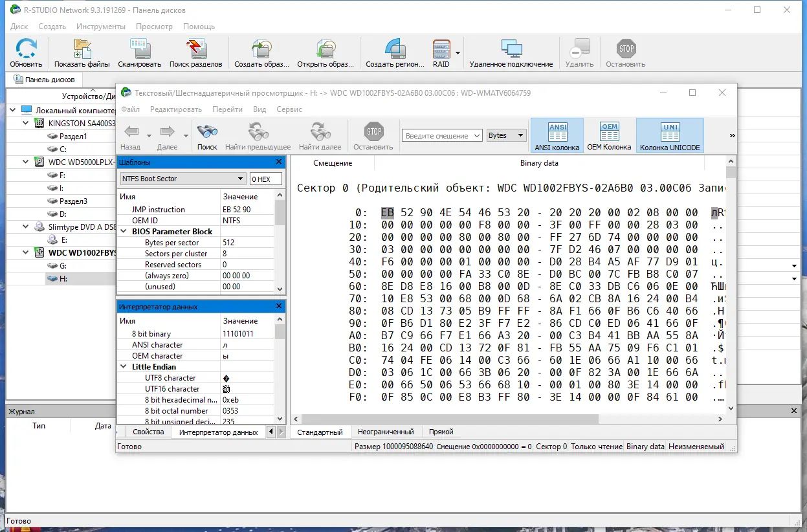The image size is (807, 532).
Task: Show hidden hex toolbar items chevron
Action: [732, 136]
